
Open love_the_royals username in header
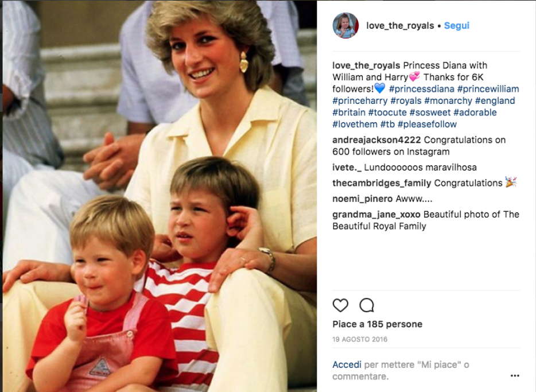click(400, 26)
